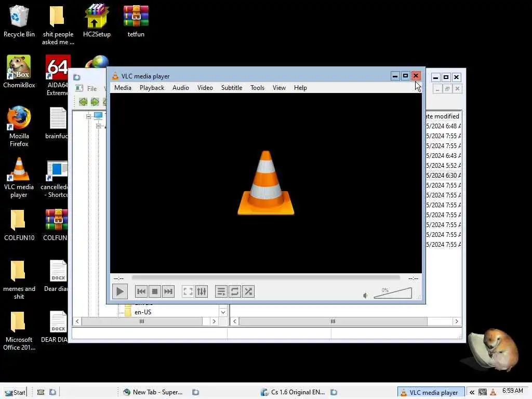The width and height of the screenshot is (532, 399).
Task: Open the Media menu
Action: pos(123,88)
